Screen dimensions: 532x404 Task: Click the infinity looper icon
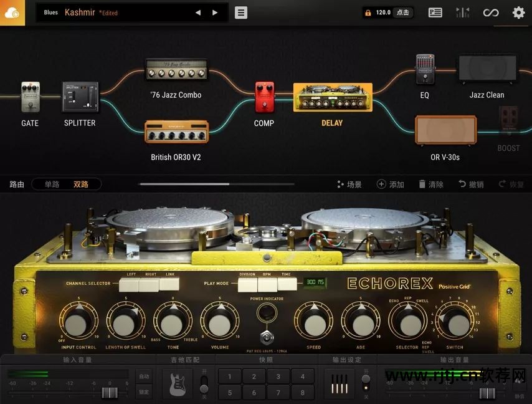tap(492, 12)
